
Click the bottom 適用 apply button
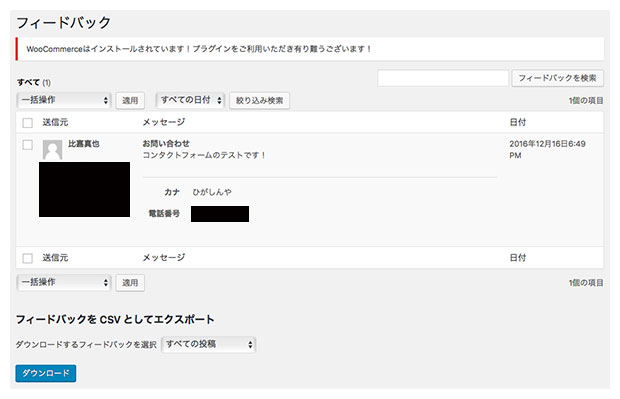click(130, 283)
